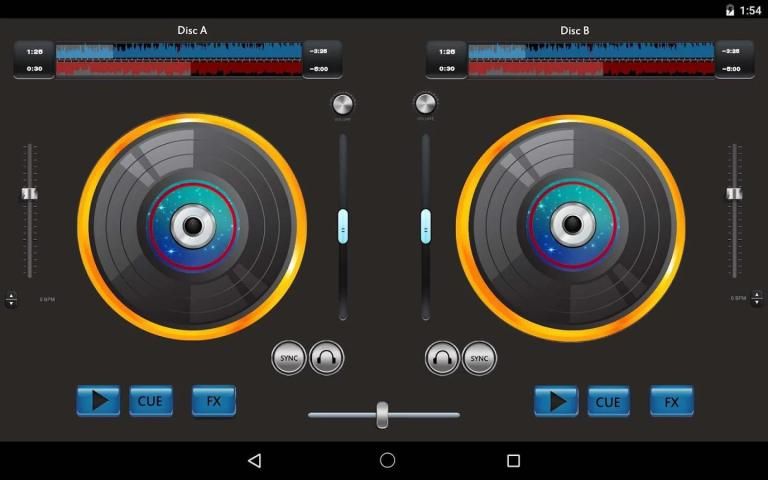Screen dimensions: 768x480
Task: Click the crossfader slider handle
Action: click(382, 414)
